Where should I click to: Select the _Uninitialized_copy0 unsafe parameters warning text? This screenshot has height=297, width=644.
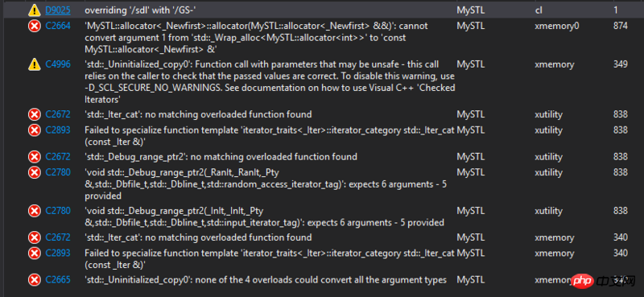coord(270,82)
